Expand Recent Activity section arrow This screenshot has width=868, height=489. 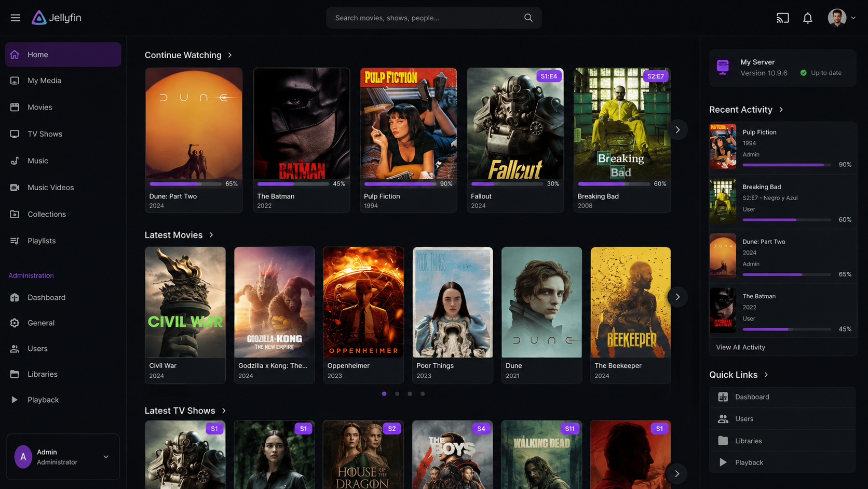[781, 110]
